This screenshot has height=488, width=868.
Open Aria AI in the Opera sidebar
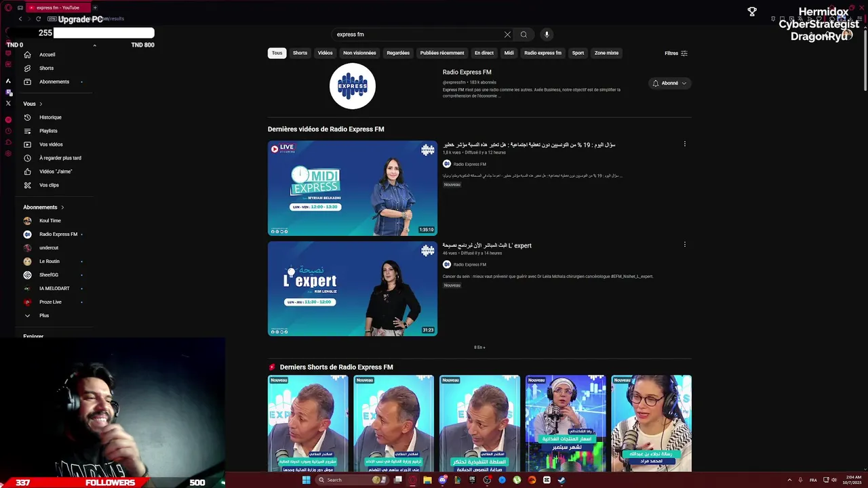pyautogui.click(x=8, y=81)
